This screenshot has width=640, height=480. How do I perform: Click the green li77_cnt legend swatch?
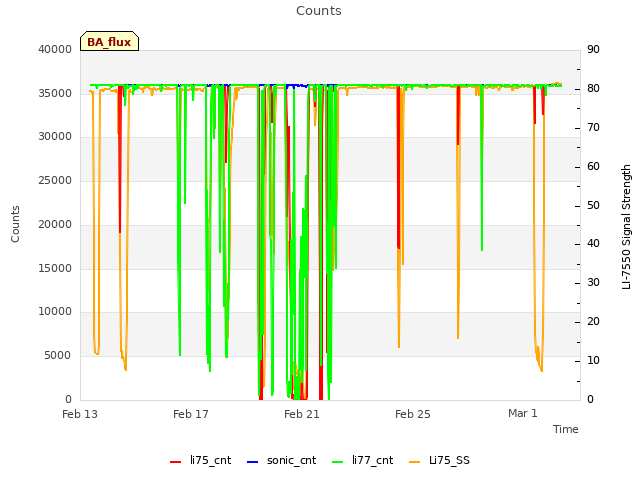[x=338, y=462]
